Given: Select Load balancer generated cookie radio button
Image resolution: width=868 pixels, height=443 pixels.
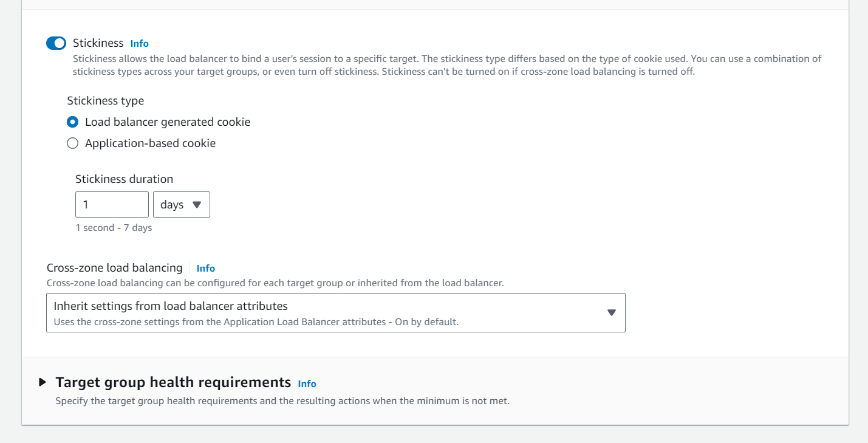Looking at the screenshot, I should point(73,122).
